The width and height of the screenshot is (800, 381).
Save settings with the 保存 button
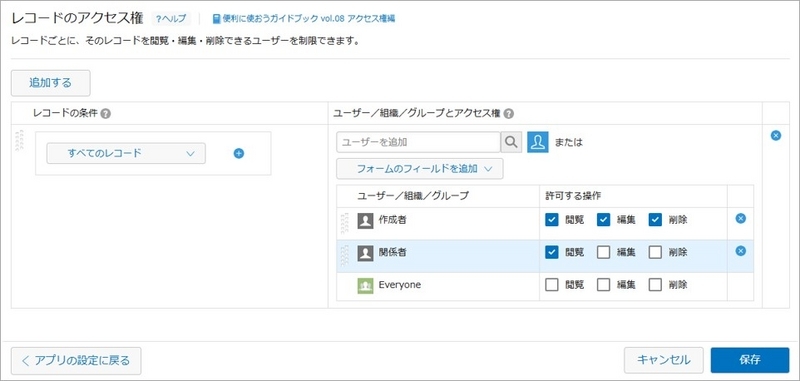[749, 360]
